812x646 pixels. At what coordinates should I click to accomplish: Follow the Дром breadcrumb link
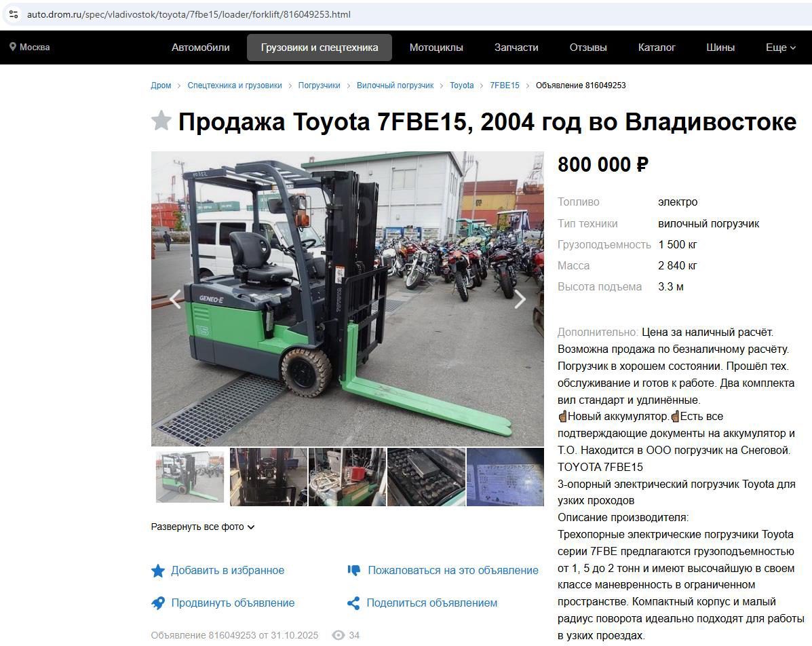(x=161, y=85)
